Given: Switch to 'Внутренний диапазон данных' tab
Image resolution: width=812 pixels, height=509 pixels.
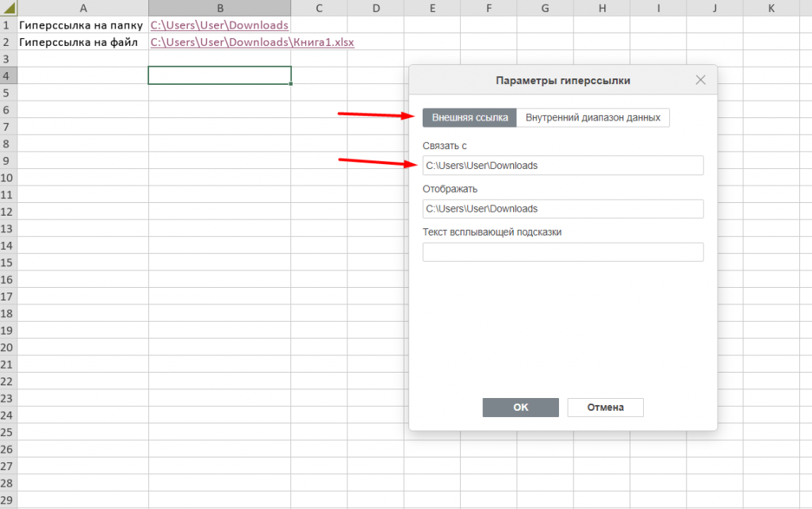Looking at the screenshot, I should (x=593, y=117).
